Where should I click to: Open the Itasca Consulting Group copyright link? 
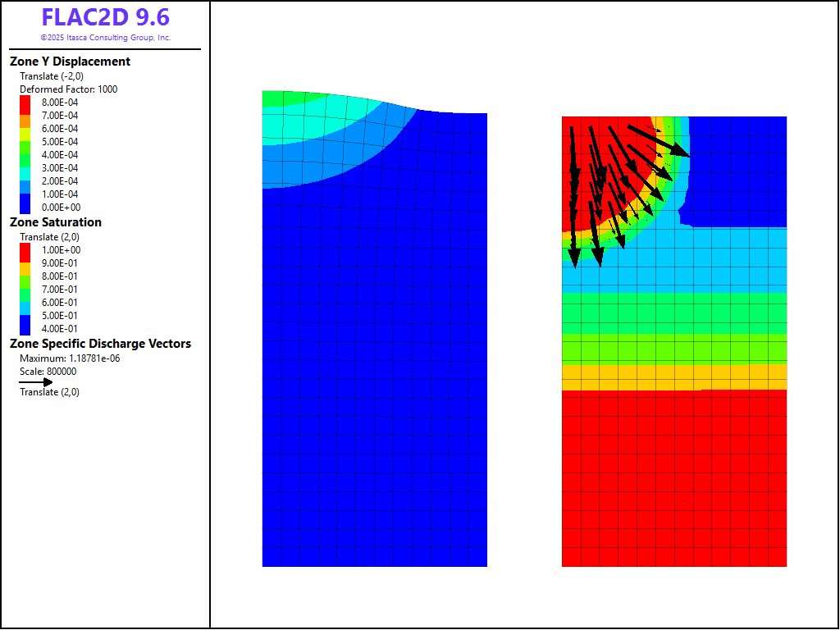click(105, 38)
